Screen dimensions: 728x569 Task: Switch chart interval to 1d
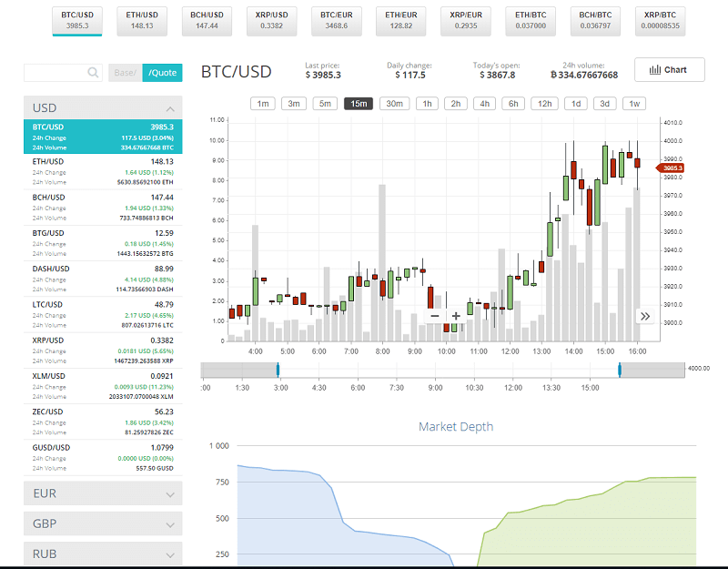click(577, 104)
